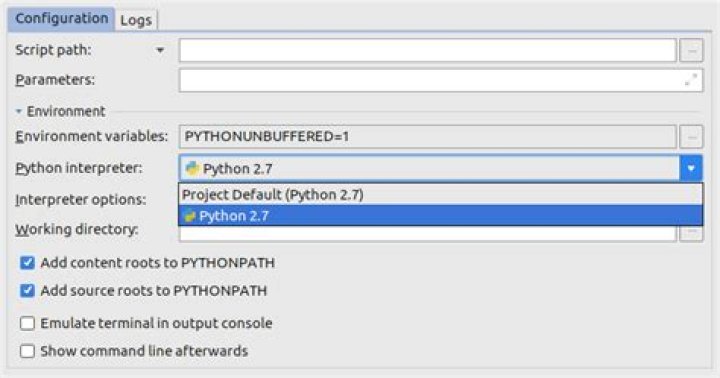Click the Python logo icon in the highlighted list row
This screenshot has height=378, width=720.
(x=189, y=215)
